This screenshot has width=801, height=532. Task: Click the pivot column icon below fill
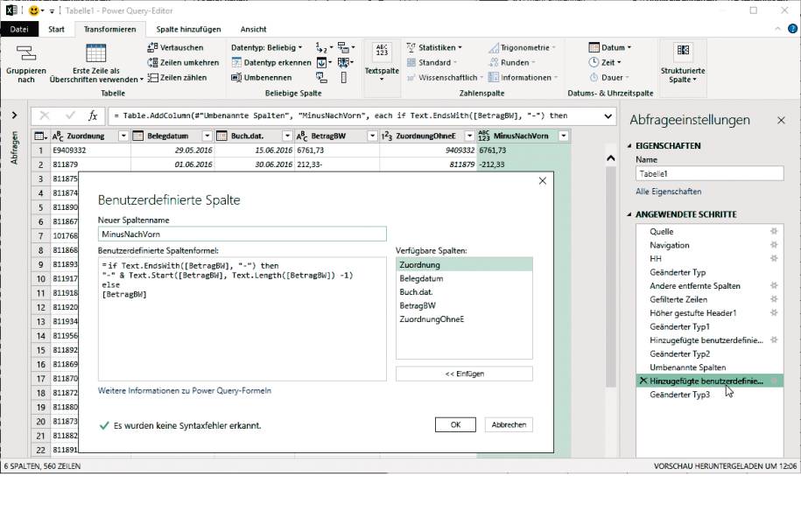(x=321, y=78)
